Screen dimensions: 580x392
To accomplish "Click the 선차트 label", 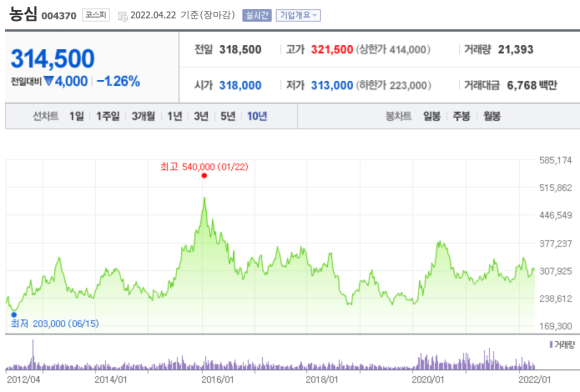I will (45, 116).
